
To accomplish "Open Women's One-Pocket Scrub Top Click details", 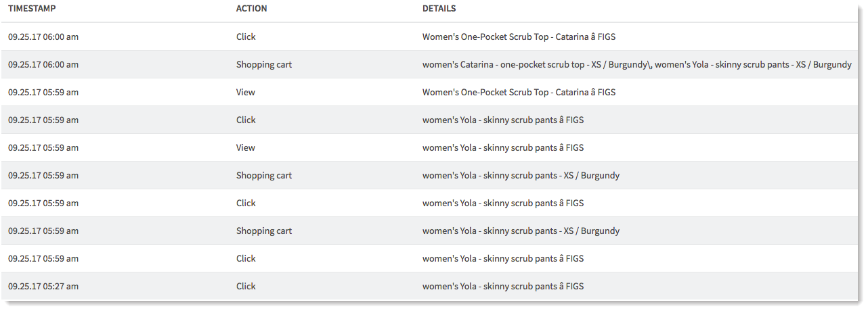I will pyautogui.click(x=519, y=37).
